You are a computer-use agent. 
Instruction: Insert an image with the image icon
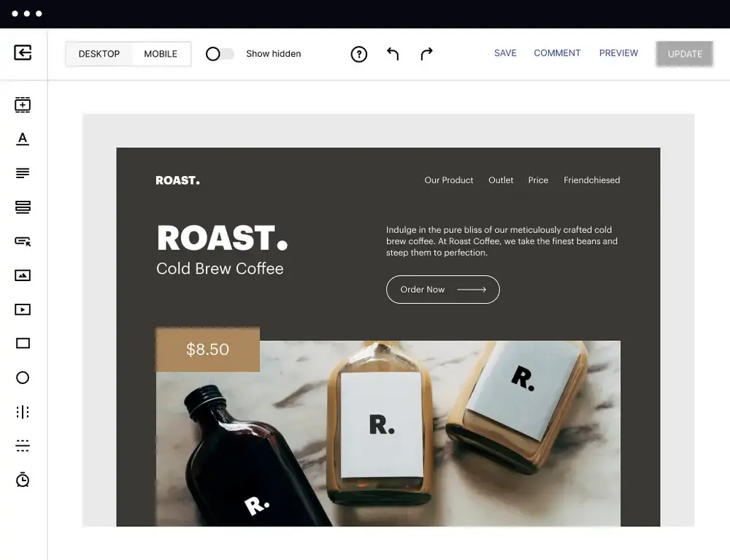click(x=23, y=275)
